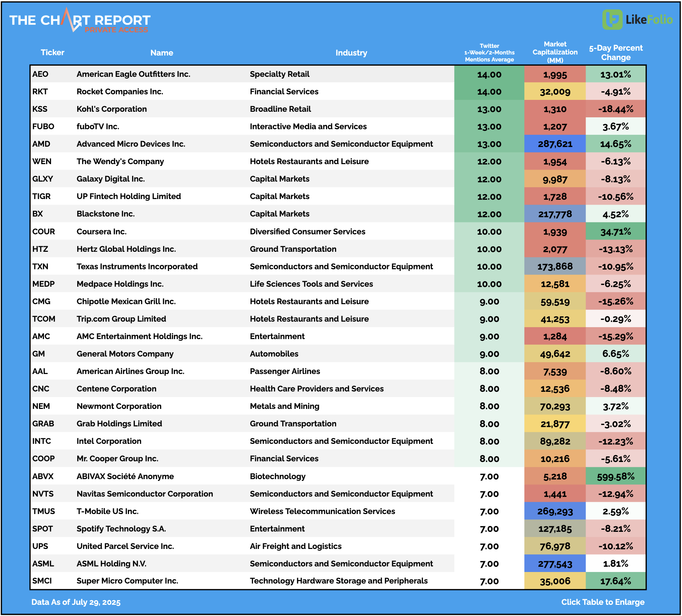682x616 pixels.
Task: Click the Market Capitalization (MM) header
Action: (x=555, y=52)
